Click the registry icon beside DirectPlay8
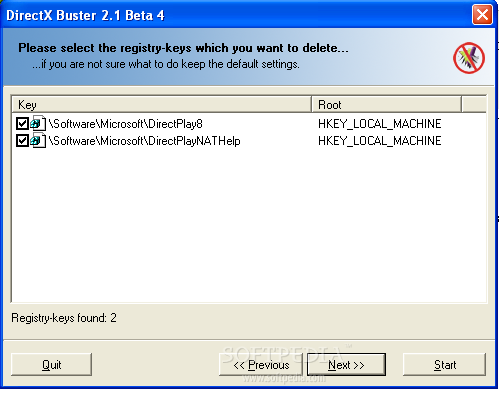499x396 pixels. [x=38, y=123]
